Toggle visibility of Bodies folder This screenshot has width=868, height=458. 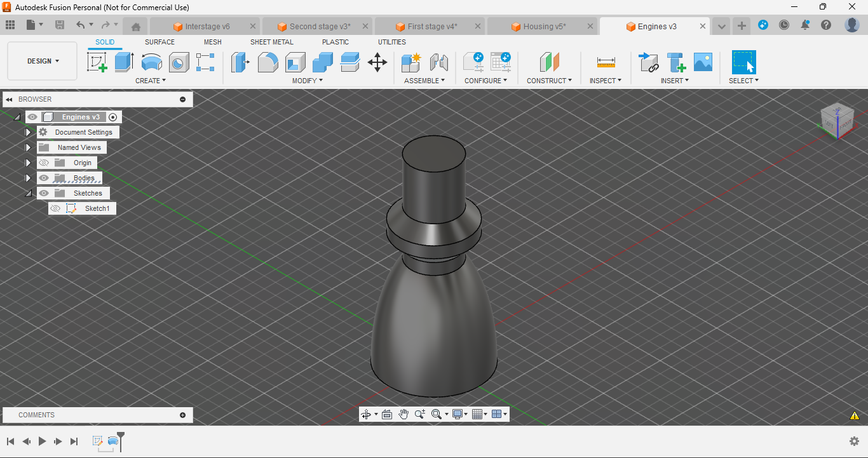(44, 178)
